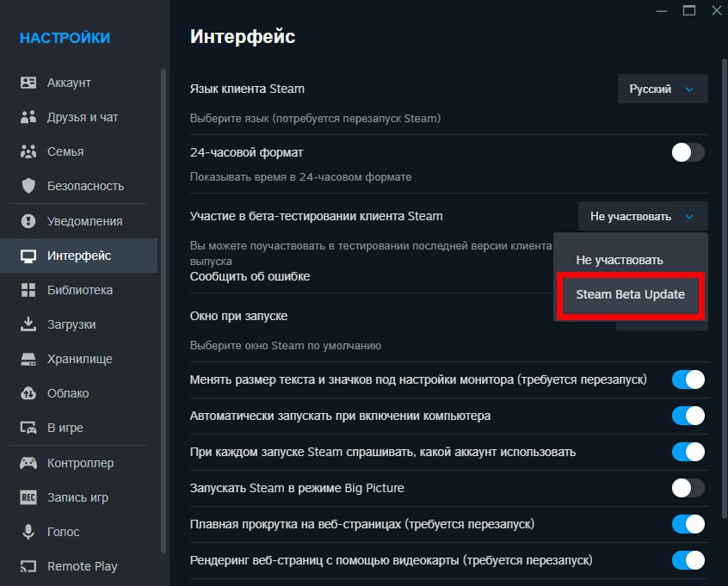
Task: Click the chevron beside Не участвовать
Action: click(689, 217)
